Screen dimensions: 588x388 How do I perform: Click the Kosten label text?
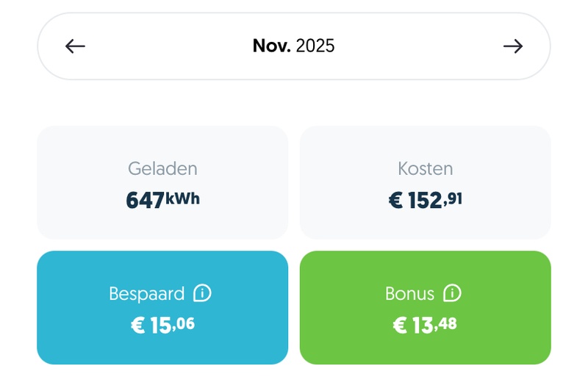click(x=426, y=169)
